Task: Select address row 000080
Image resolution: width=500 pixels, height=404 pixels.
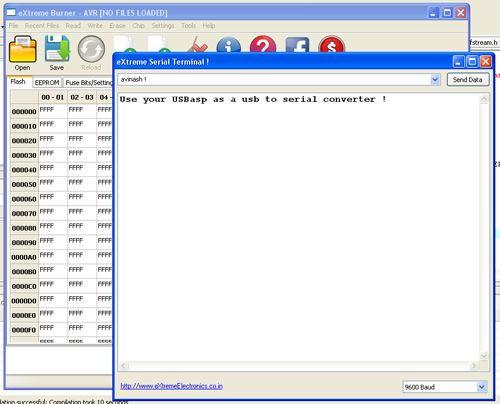Action: [x=24, y=228]
